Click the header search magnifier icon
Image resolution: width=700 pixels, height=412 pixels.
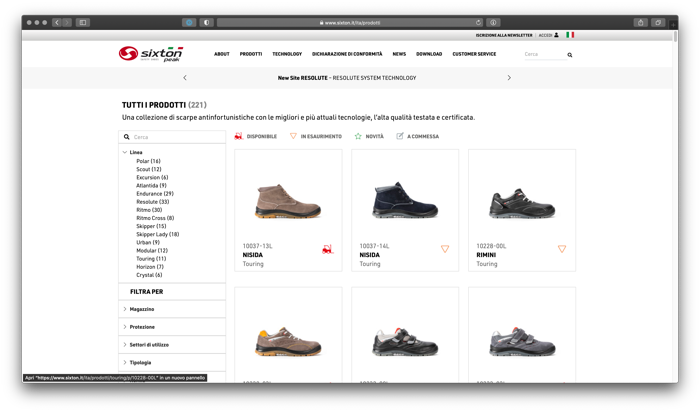(570, 55)
